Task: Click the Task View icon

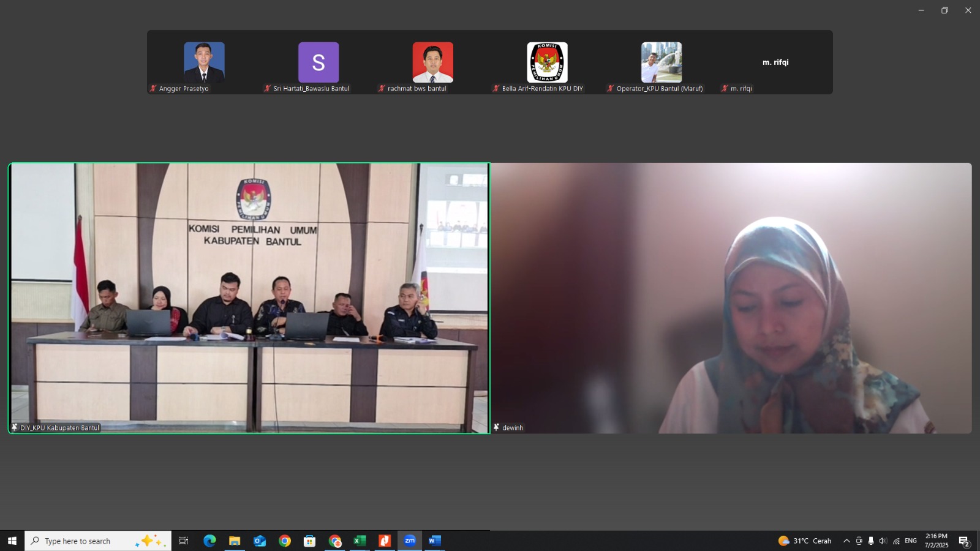Action: 183,541
